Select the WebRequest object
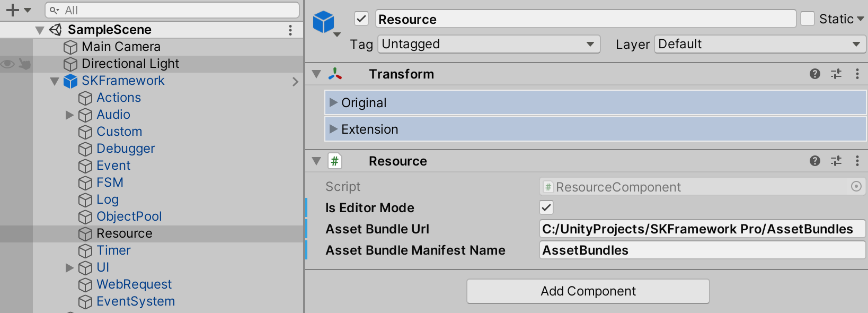 coord(134,284)
